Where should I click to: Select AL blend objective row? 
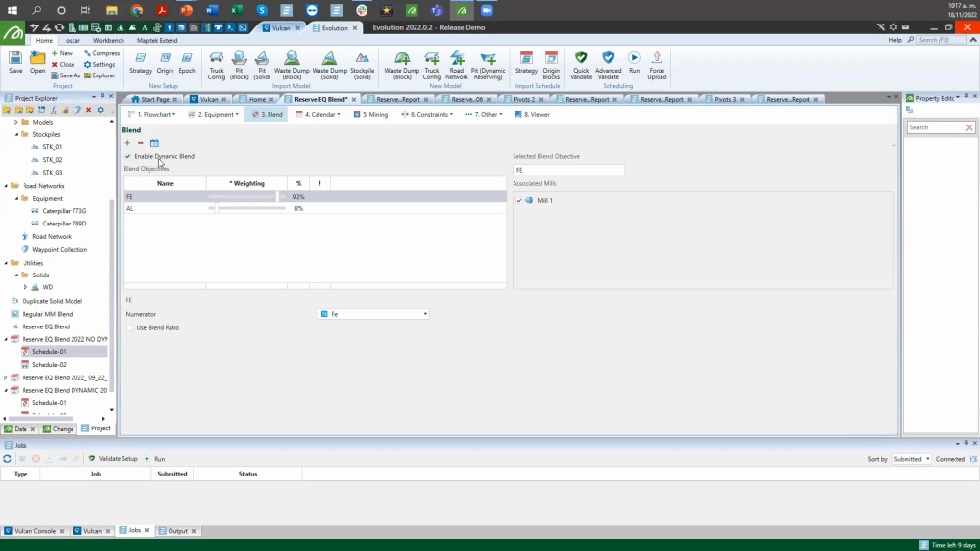pos(315,208)
